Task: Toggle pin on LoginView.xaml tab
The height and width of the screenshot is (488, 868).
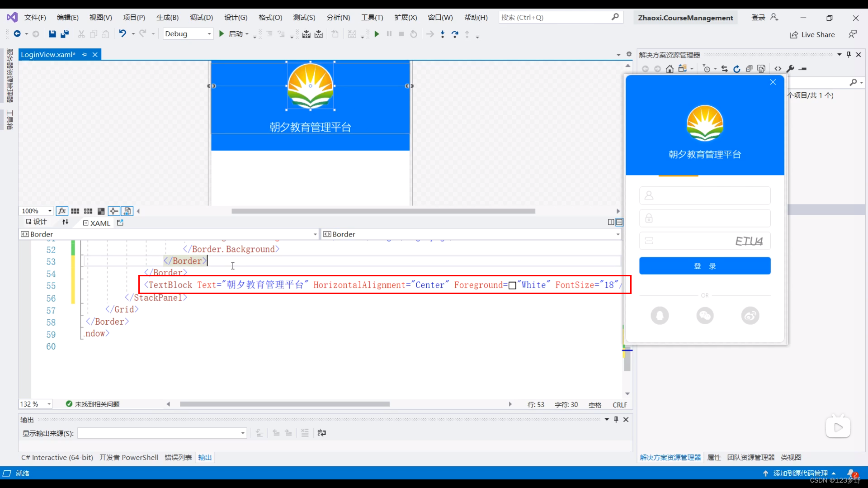Action: (84, 55)
